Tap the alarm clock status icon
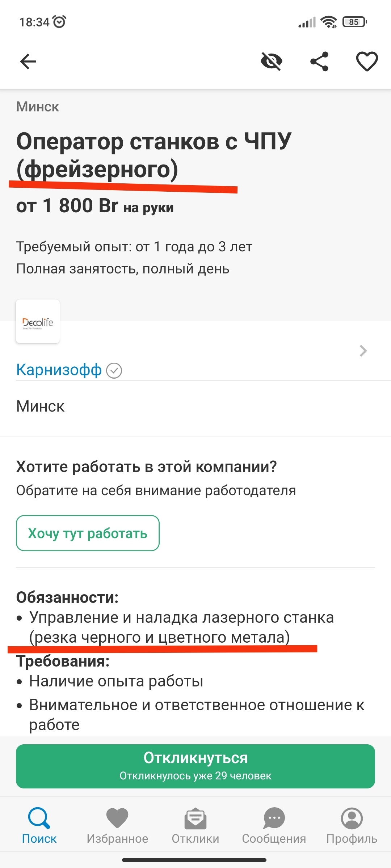 59,22
